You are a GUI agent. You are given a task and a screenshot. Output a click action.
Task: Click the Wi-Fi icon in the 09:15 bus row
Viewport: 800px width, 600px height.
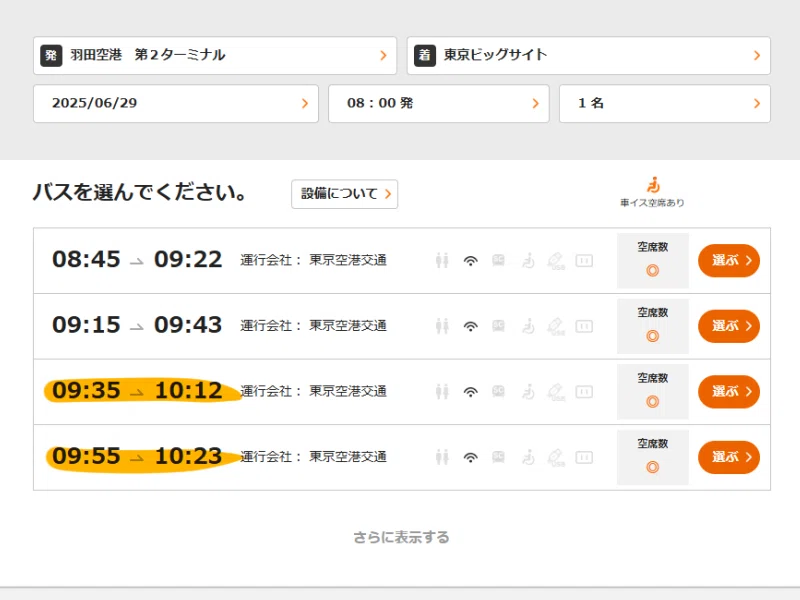point(470,327)
